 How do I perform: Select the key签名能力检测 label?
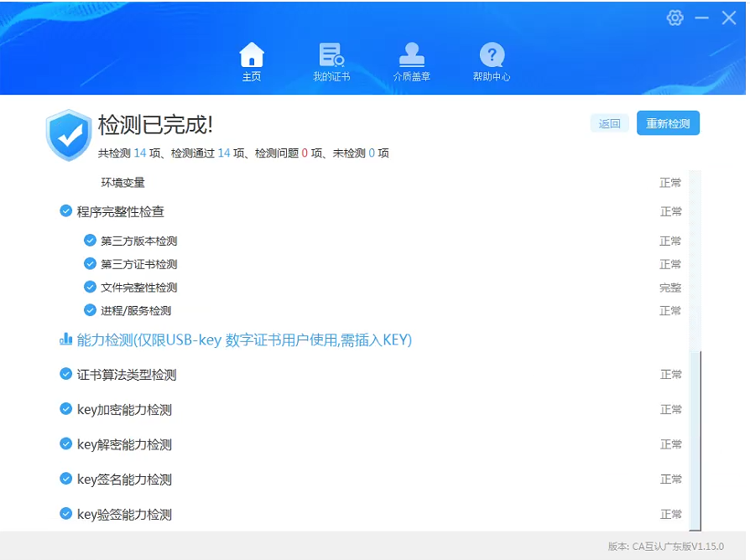pos(124,480)
